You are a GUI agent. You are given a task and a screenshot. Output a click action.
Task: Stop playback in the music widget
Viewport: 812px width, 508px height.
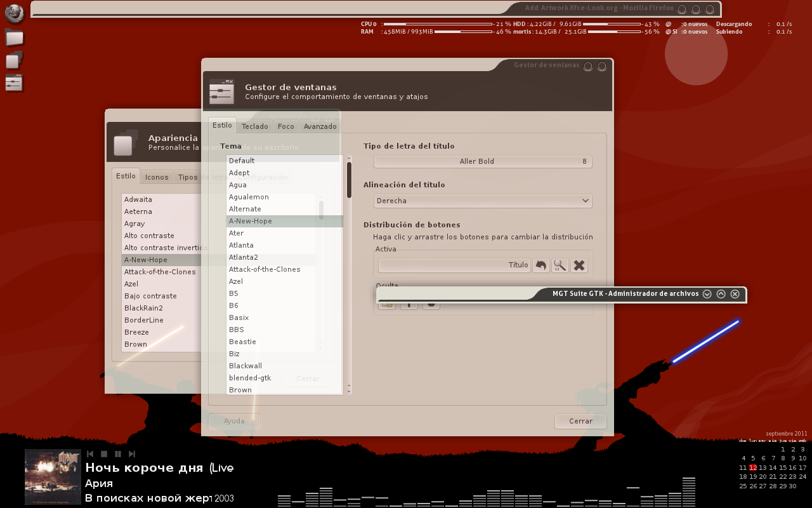tap(104, 454)
